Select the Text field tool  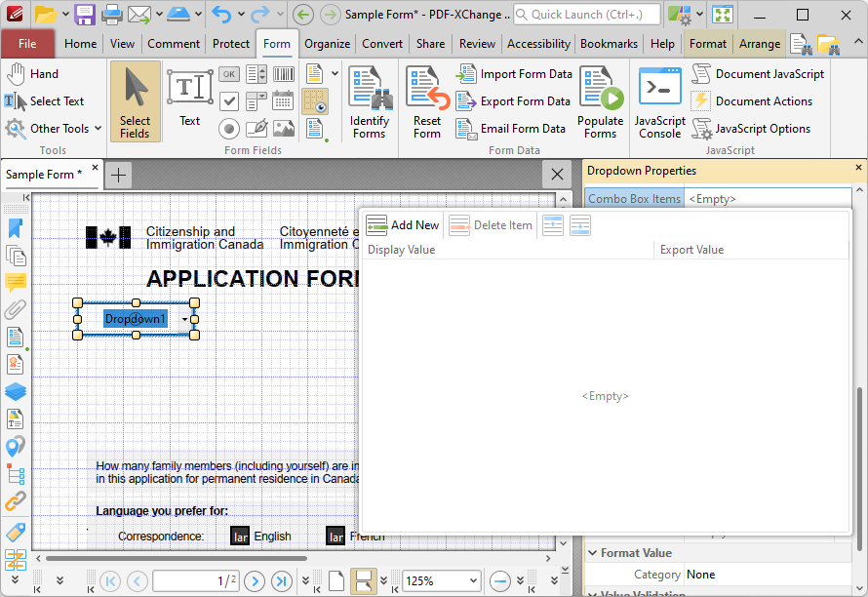coord(190,98)
